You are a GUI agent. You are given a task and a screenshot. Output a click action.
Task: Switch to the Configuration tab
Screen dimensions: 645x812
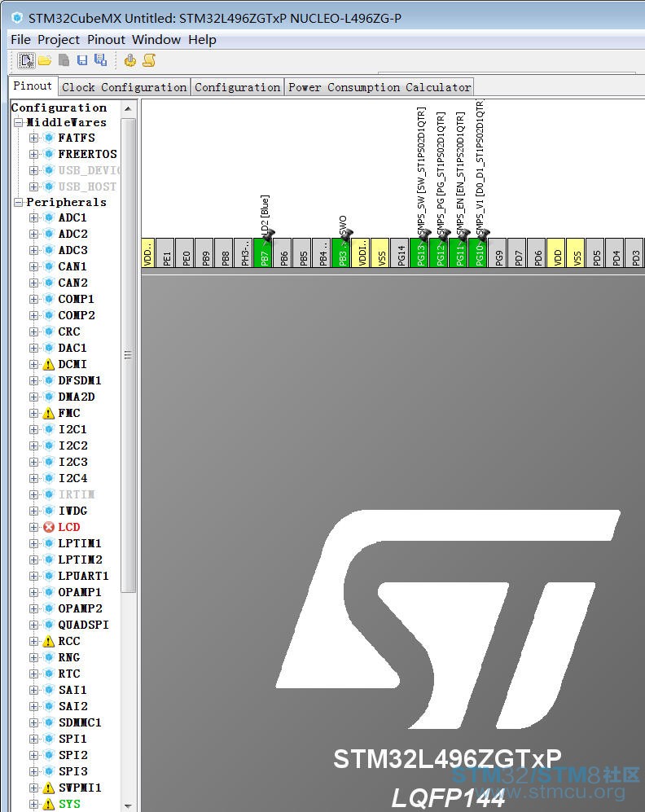pyautogui.click(x=238, y=87)
